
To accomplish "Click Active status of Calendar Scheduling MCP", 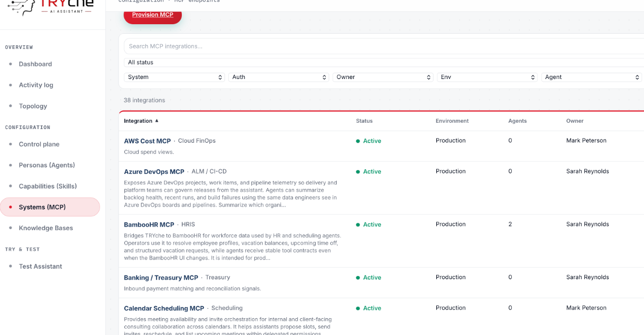I will [368, 308].
